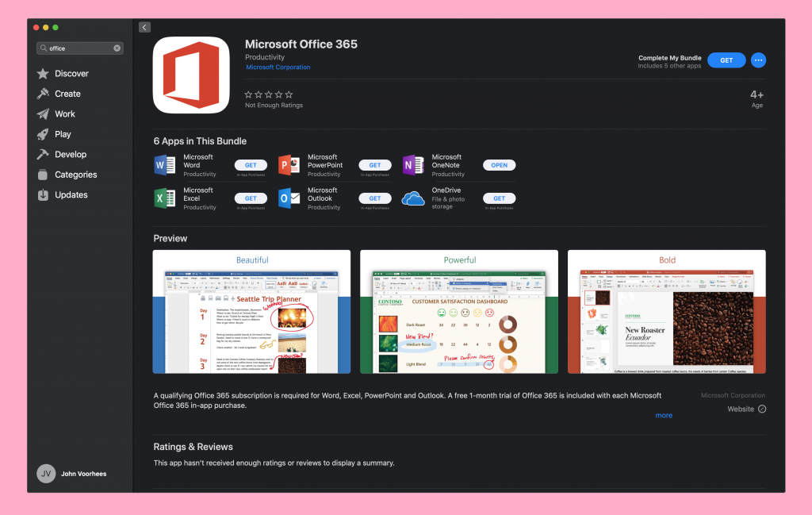Open Microsoft OneNote with the OPEN button
This screenshot has height=515, width=812.
coord(499,165)
